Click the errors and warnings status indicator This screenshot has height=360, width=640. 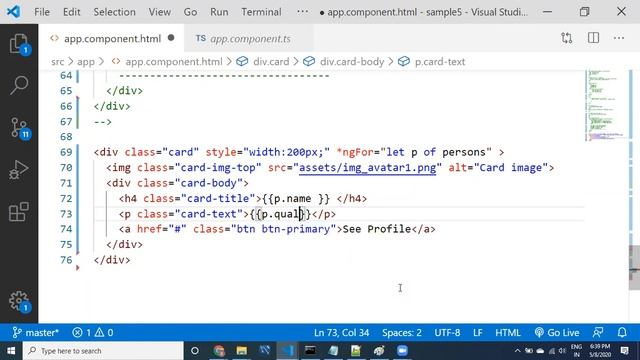(93, 333)
